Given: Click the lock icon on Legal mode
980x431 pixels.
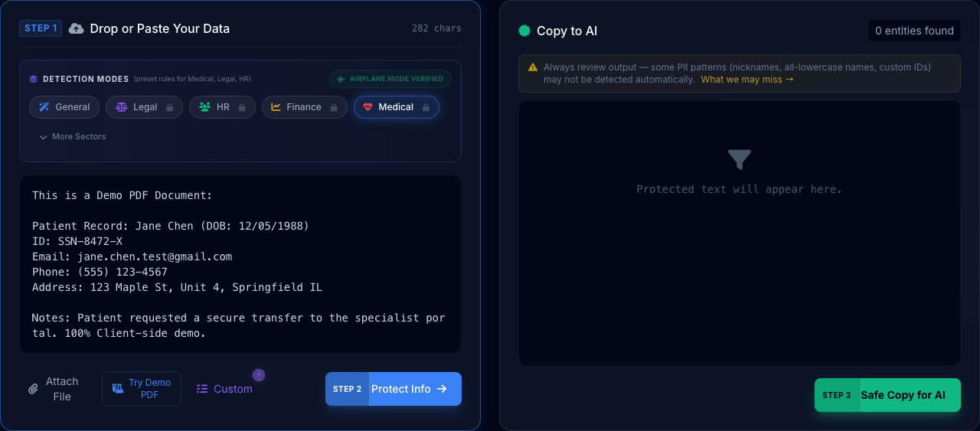Looking at the screenshot, I should tap(170, 108).
